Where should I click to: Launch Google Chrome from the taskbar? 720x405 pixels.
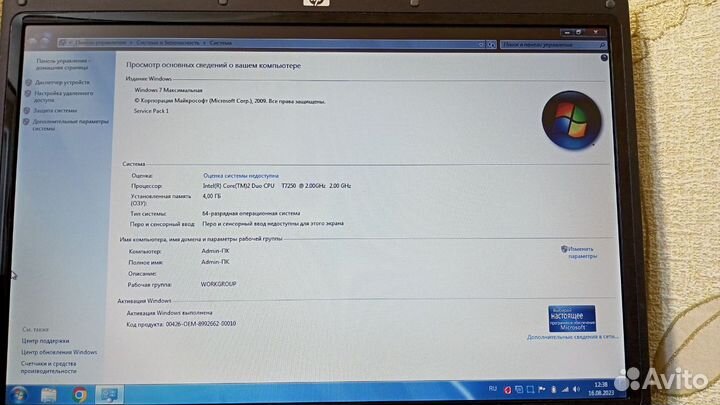[x=79, y=394]
